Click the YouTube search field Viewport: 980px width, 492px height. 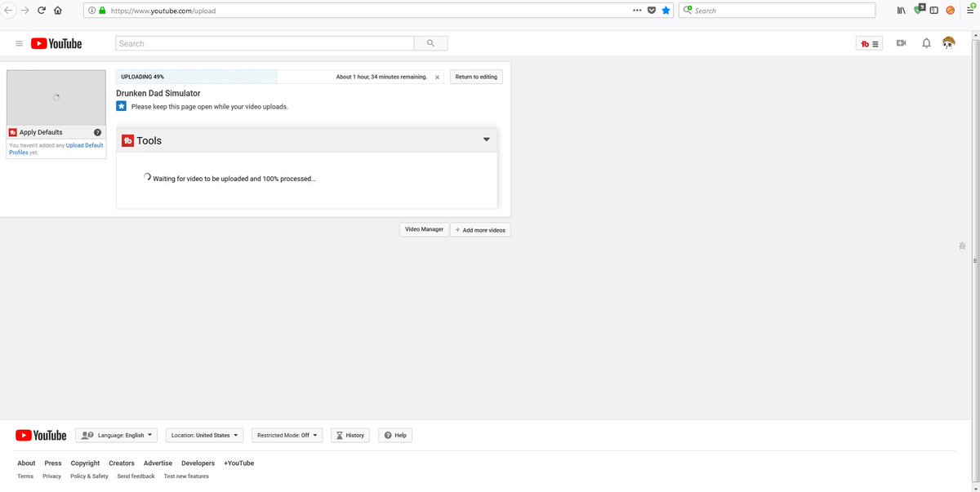(x=265, y=43)
